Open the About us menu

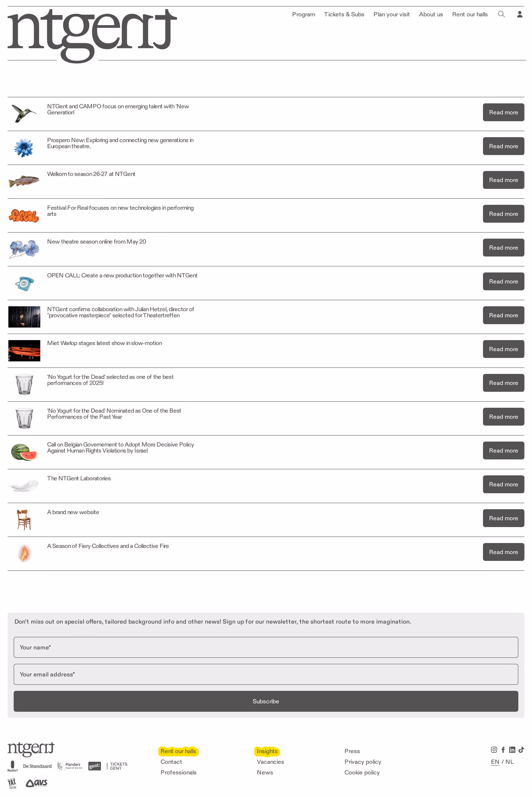point(431,14)
